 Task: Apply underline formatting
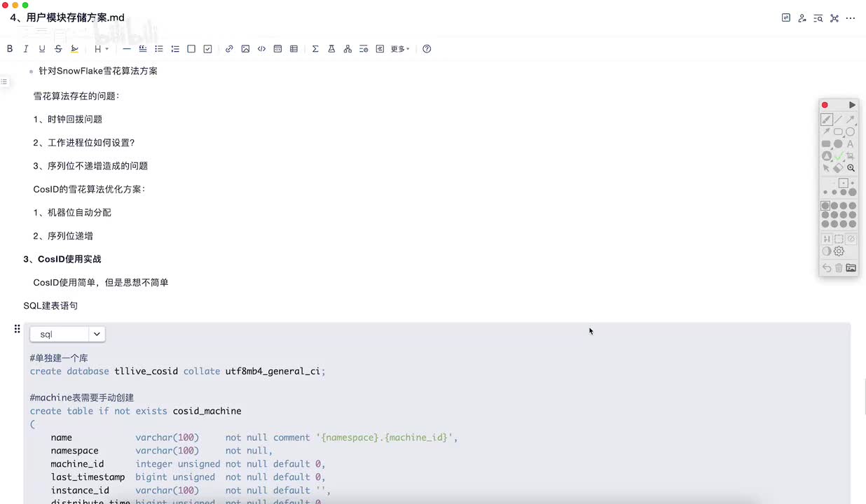[42, 49]
